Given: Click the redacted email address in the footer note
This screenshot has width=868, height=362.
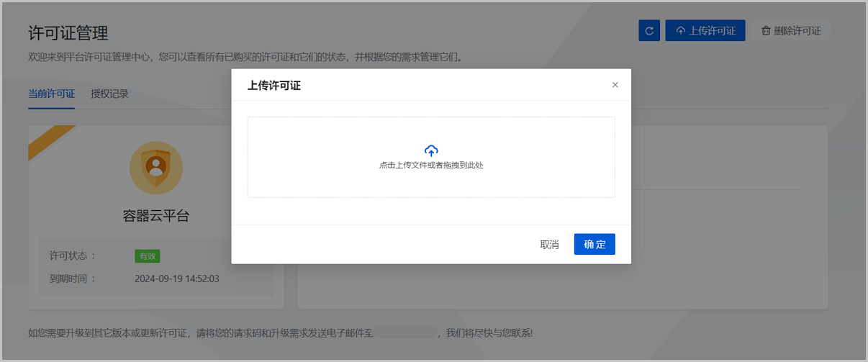Looking at the screenshot, I should tap(405, 333).
